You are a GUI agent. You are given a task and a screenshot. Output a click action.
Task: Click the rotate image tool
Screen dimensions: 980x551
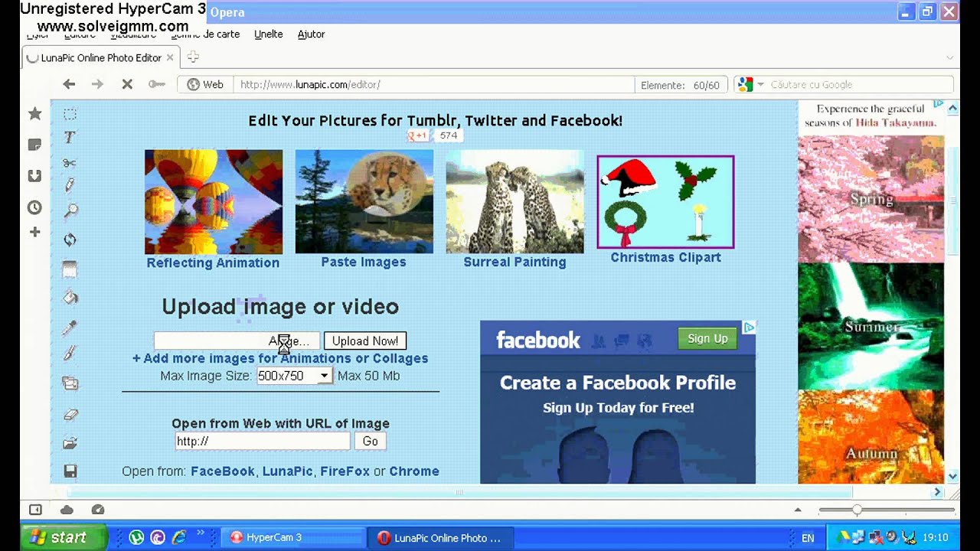point(70,240)
